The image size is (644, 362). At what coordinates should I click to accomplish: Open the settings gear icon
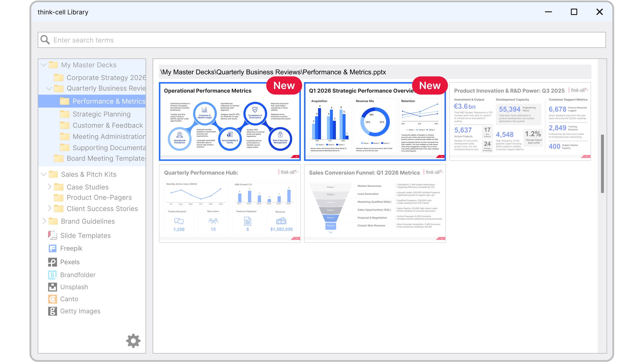(133, 341)
